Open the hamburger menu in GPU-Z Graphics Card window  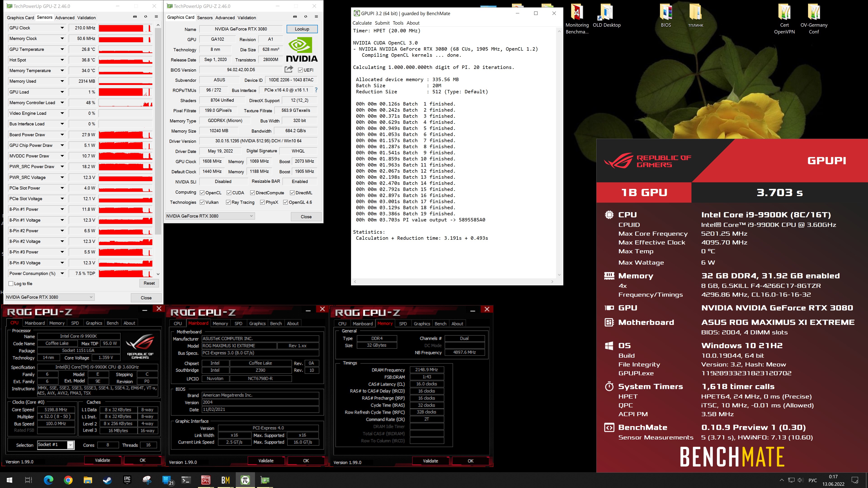[316, 16]
